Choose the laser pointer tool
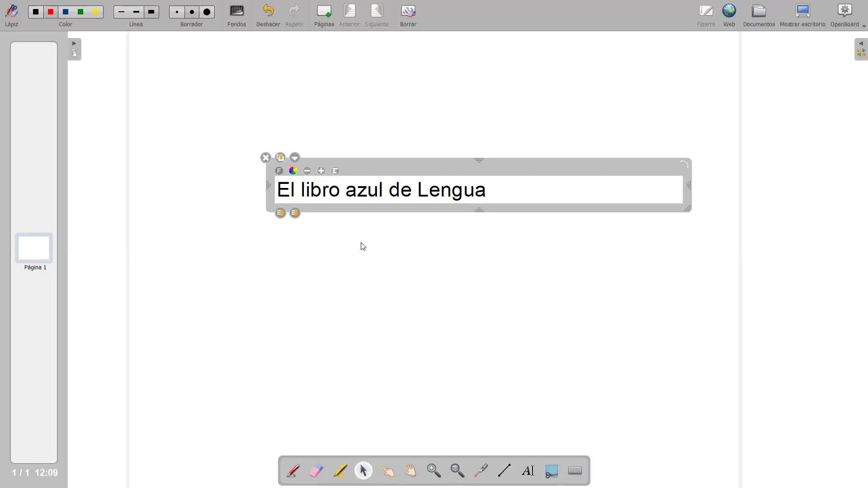The height and width of the screenshot is (488, 868). (x=481, y=471)
